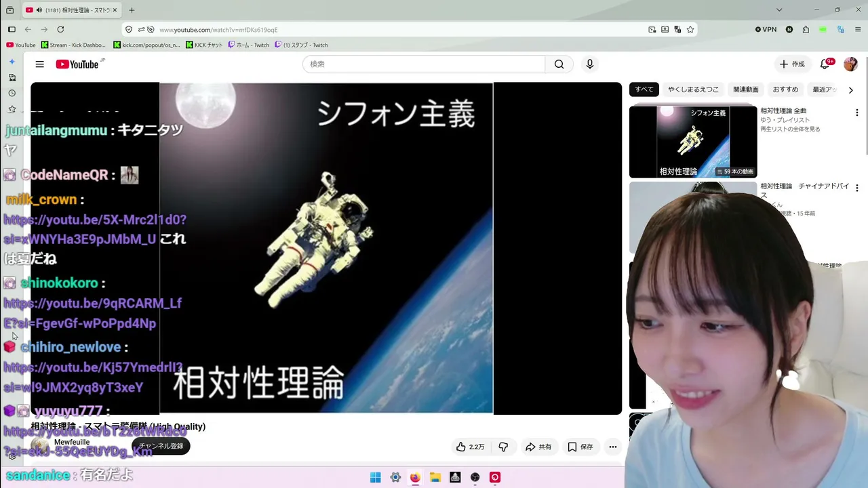
Task: Open site security shield info
Action: pos(129,30)
